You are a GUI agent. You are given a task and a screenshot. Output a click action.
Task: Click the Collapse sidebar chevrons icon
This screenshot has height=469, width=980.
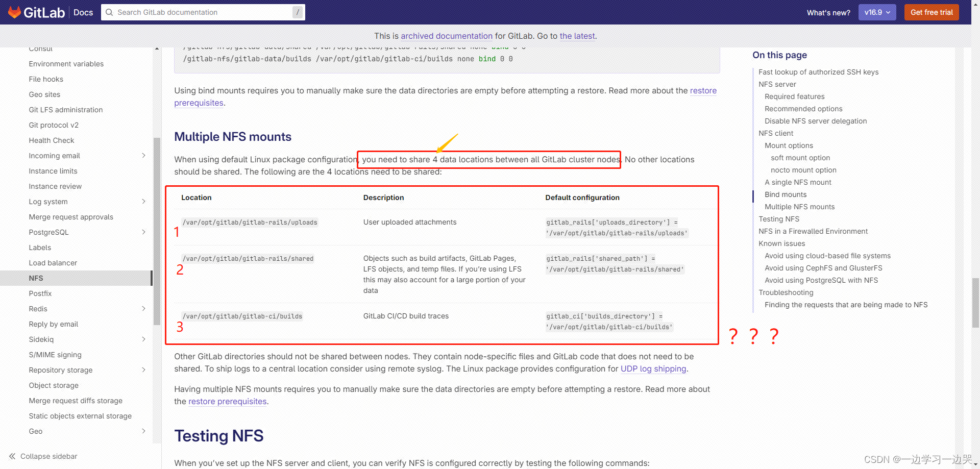coord(12,456)
